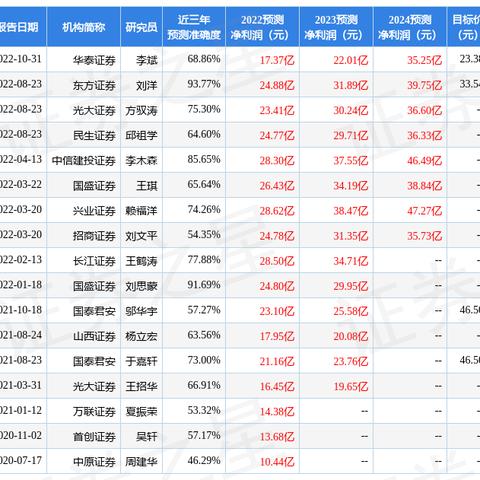The image size is (480, 480).
Task: Click accuracy value 85.65%
Action: click(204, 159)
